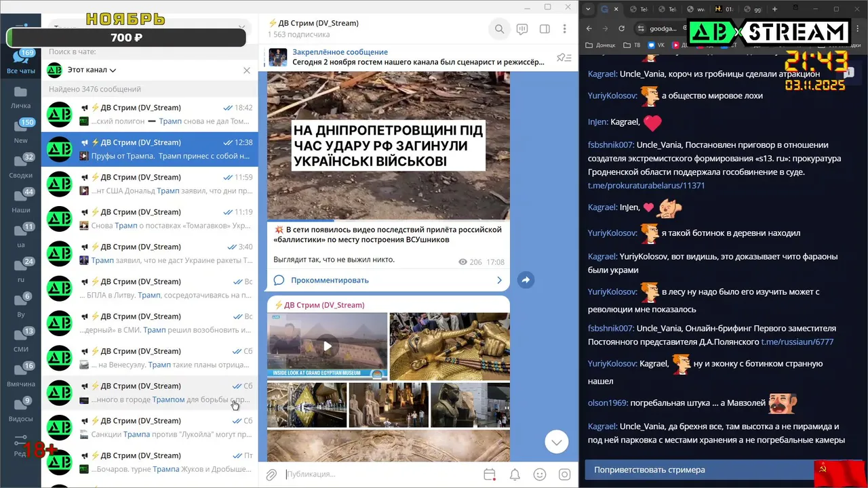Open the 'Донецк' bookmarks folder
This screenshot has height=488, width=868.
(x=601, y=45)
